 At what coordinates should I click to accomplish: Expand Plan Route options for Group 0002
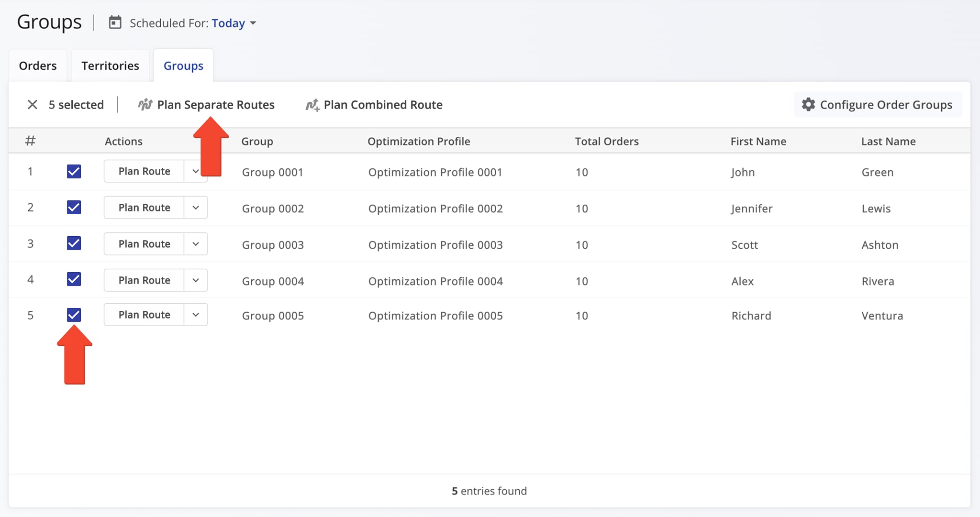tap(196, 208)
